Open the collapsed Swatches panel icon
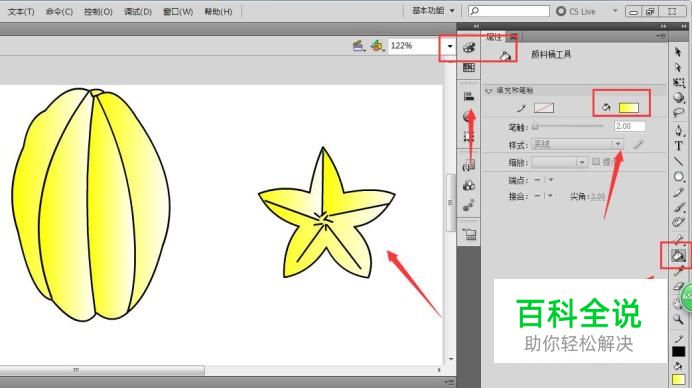The width and height of the screenshot is (692, 388). pos(469,68)
